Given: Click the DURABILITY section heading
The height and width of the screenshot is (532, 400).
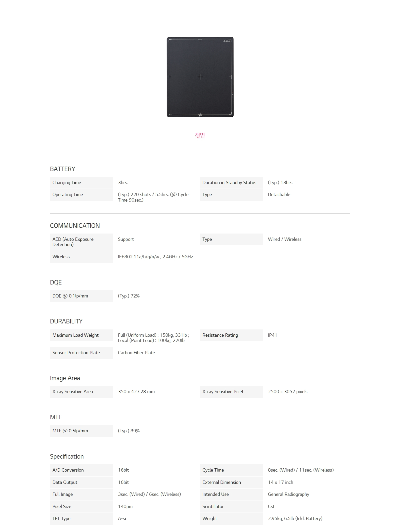Looking at the screenshot, I should 66,321.
